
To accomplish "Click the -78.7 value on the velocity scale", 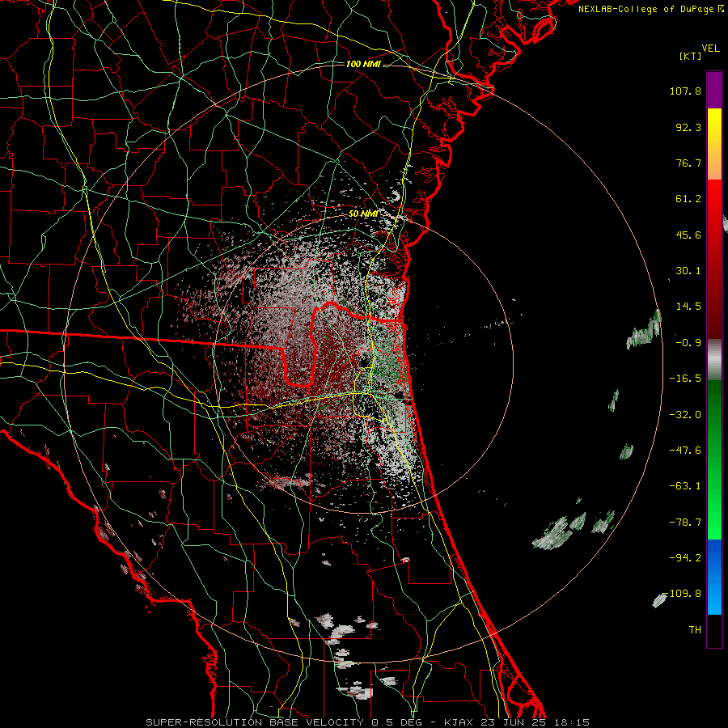I will click(685, 523).
